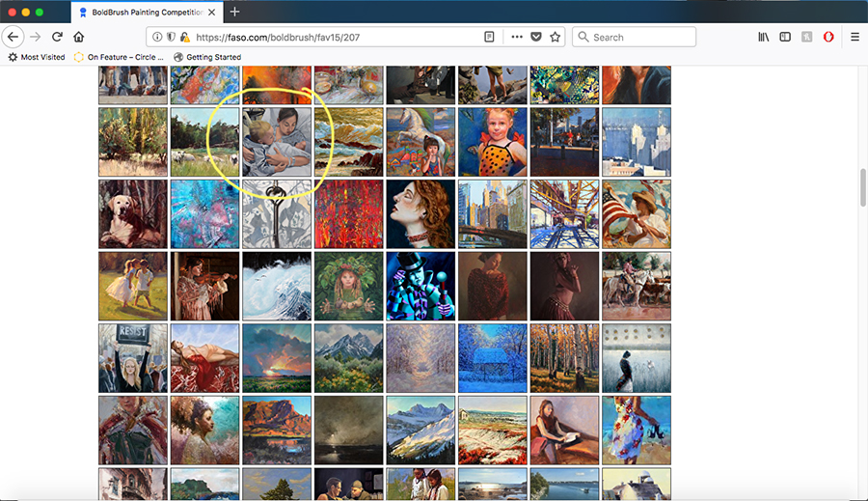Open the On Feature – Circle bookmark
Image resolution: width=868 pixels, height=501 pixels.
(119, 57)
